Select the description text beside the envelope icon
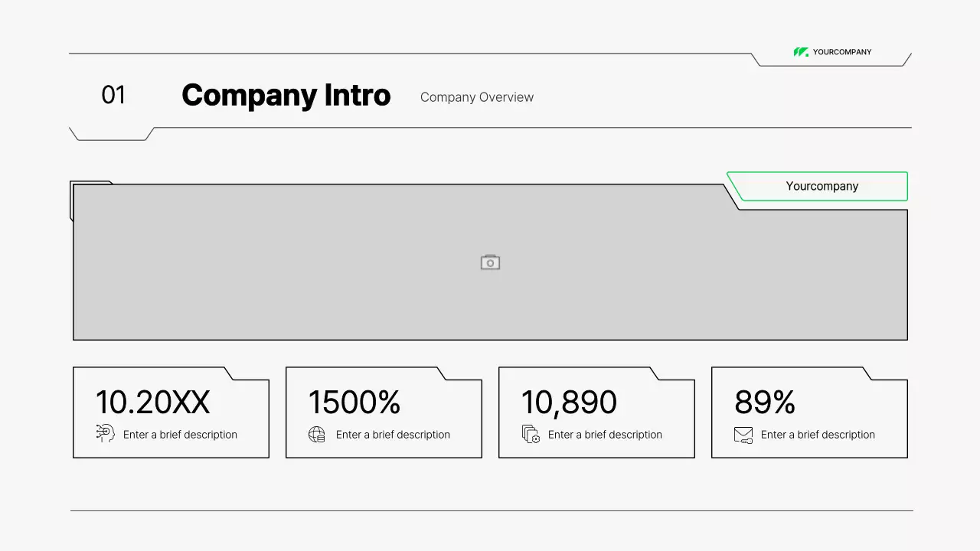The image size is (980, 551). [818, 435]
